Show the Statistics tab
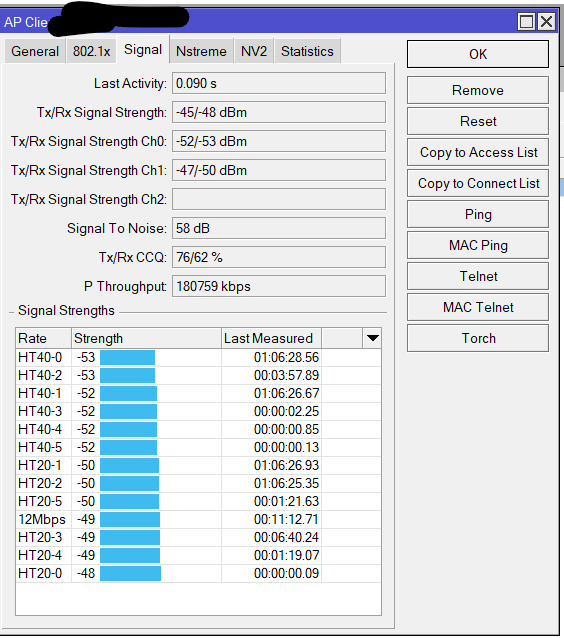Viewport: 564px width, 638px height. [x=307, y=51]
